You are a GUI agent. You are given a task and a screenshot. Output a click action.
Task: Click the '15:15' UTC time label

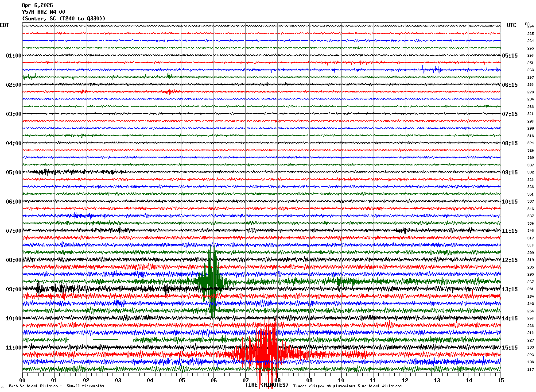(510, 348)
